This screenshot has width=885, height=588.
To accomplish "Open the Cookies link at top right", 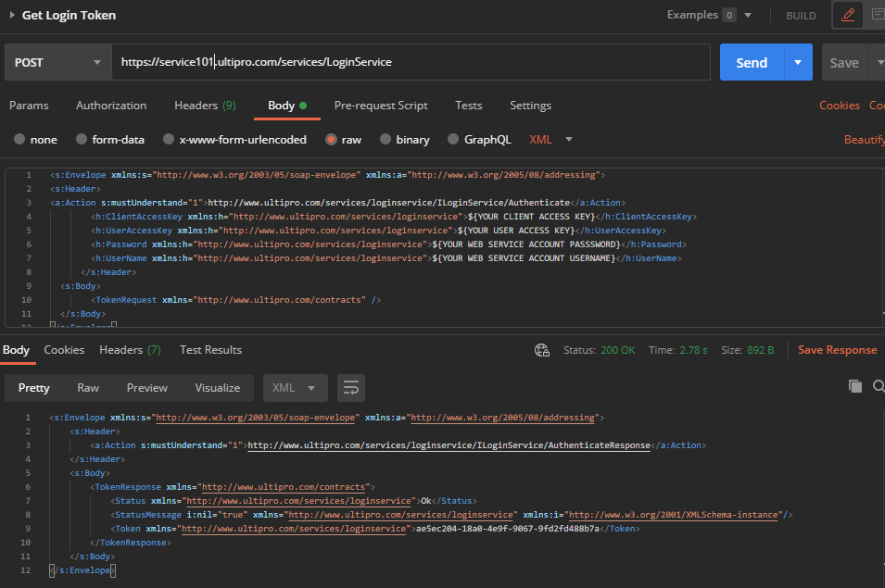I will coord(840,106).
